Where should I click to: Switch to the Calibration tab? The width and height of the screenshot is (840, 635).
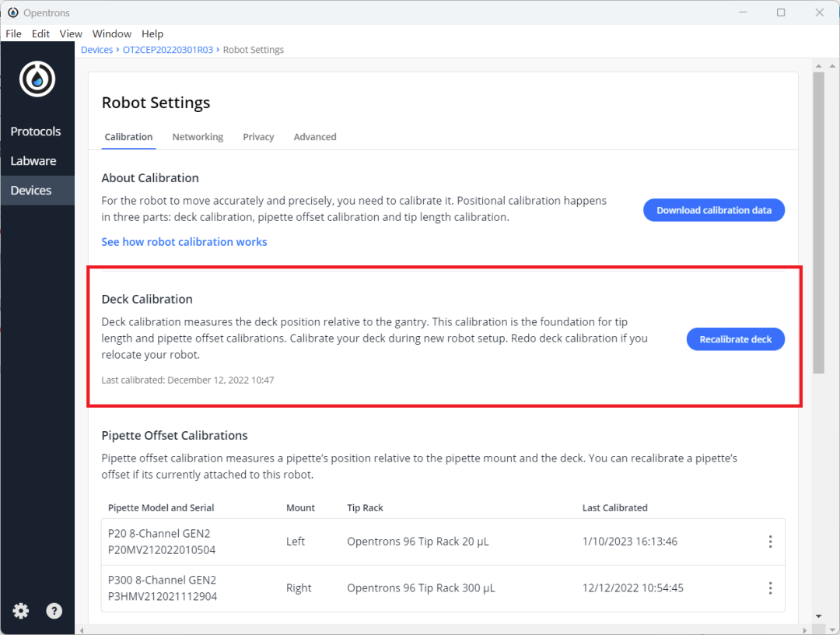pyautogui.click(x=128, y=137)
